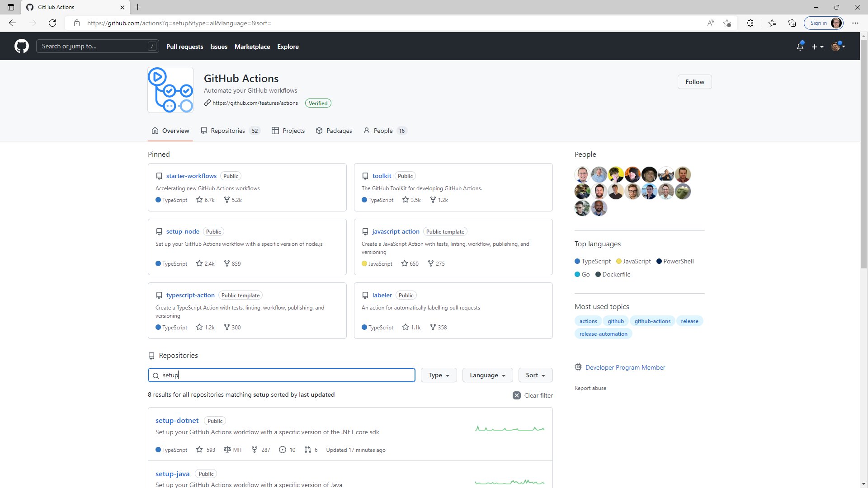Viewport: 868px width, 488px height.
Task: Switch to the Overview tab
Action: (170, 131)
